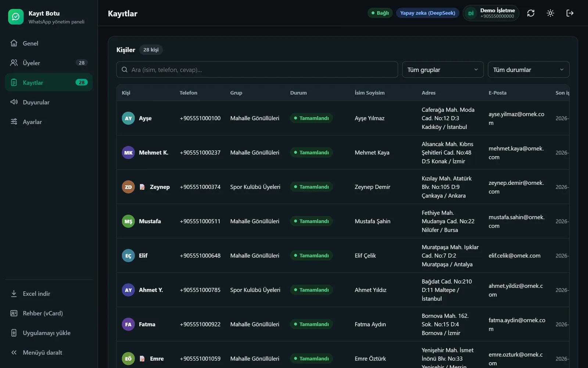Image resolution: width=588 pixels, height=368 pixels.
Task: Expand the Tüm durumlar dropdown
Action: (528, 70)
